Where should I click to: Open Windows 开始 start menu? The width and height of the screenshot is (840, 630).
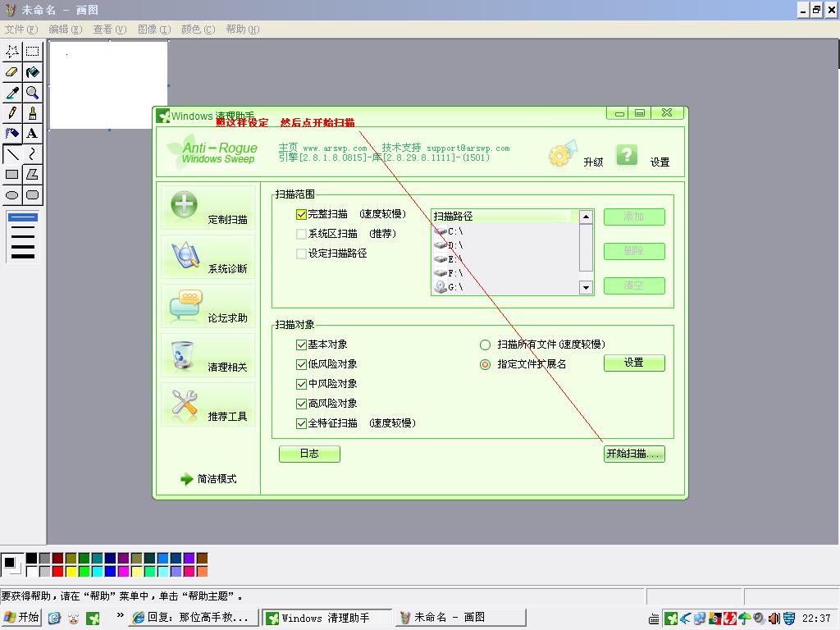pos(21,617)
